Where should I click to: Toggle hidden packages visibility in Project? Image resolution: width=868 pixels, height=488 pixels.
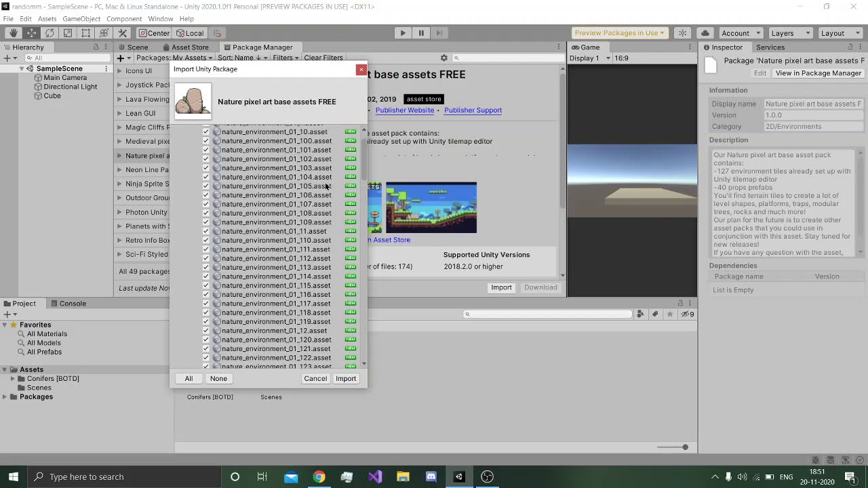[x=687, y=314]
